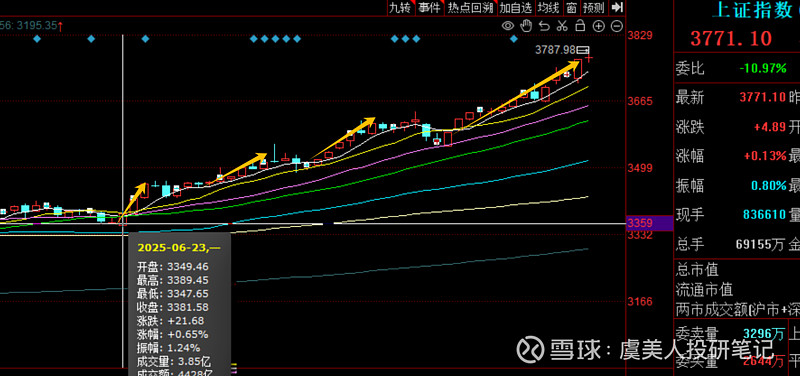This screenshot has width=800, height=376.
Task: Open the 事件 events tab
Action: (430, 7)
